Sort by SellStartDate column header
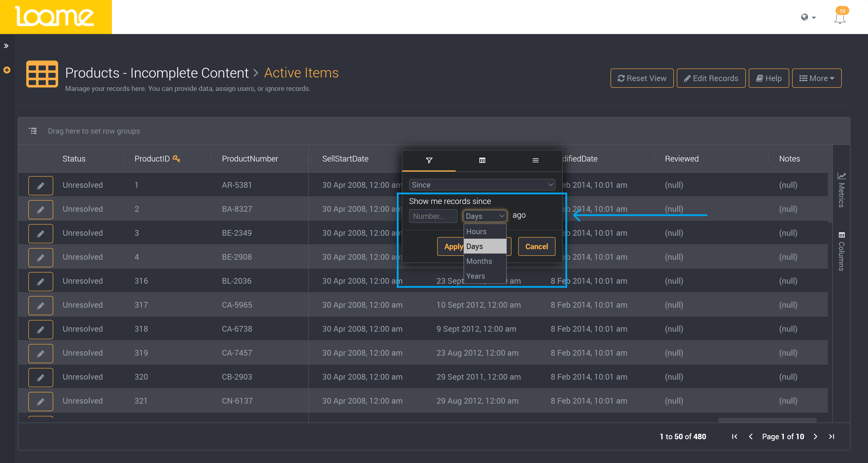Image resolution: width=868 pixels, height=463 pixels. click(345, 159)
